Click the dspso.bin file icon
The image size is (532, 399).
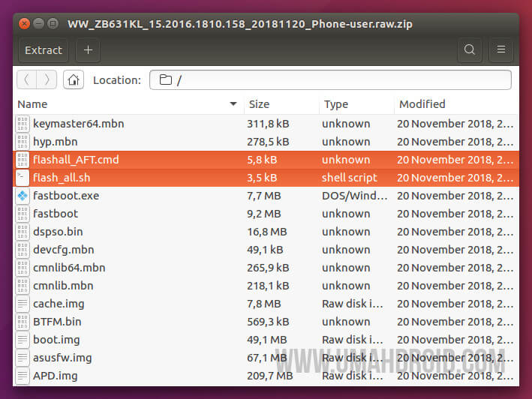[x=23, y=232]
